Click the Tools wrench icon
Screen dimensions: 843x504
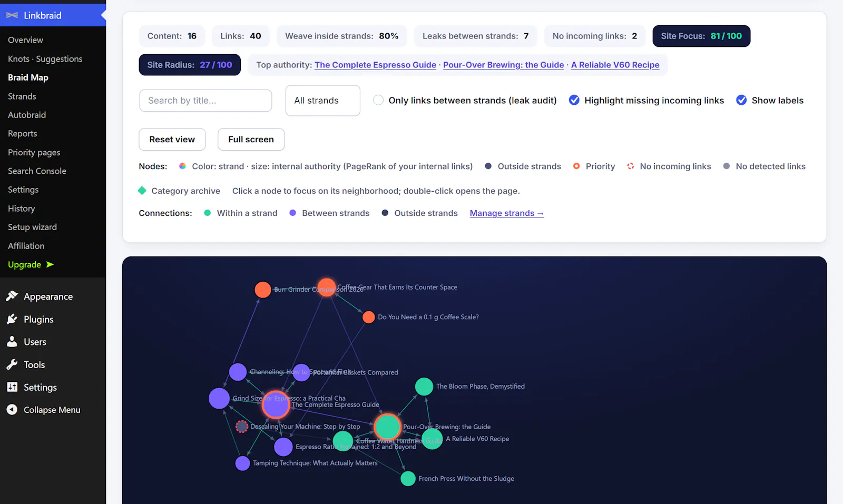click(12, 364)
